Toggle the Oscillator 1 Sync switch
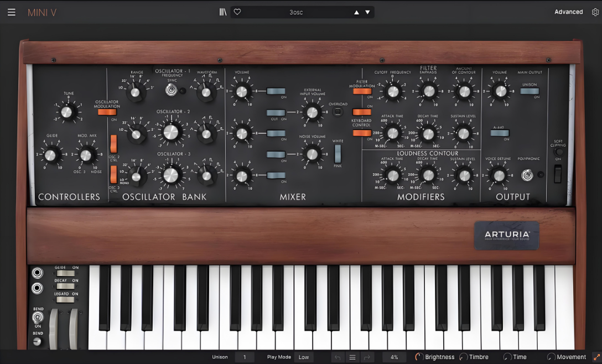The width and height of the screenshot is (602, 364). [171, 90]
